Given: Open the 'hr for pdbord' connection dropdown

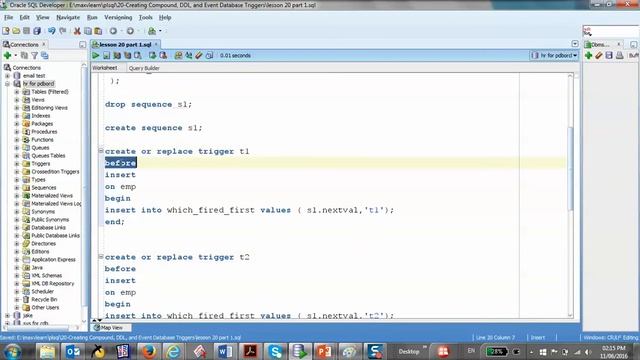Looking at the screenshot, I should click(554, 55).
